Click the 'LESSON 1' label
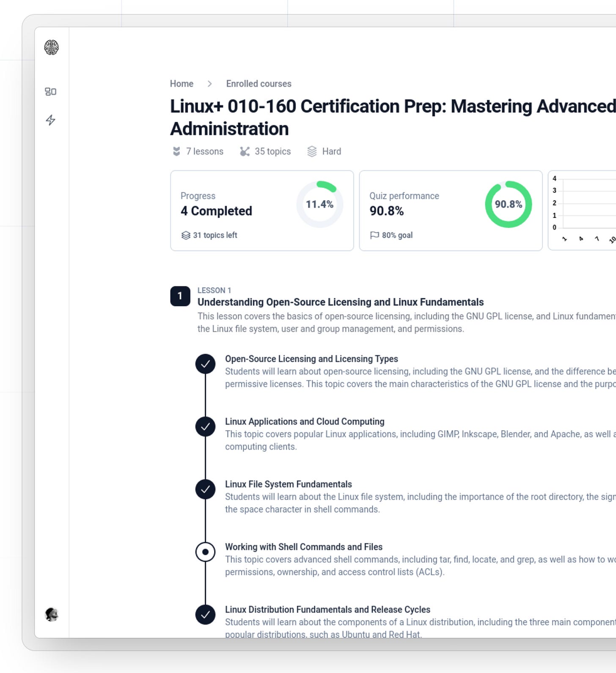This screenshot has height=673, width=616. (x=214, y=290)
